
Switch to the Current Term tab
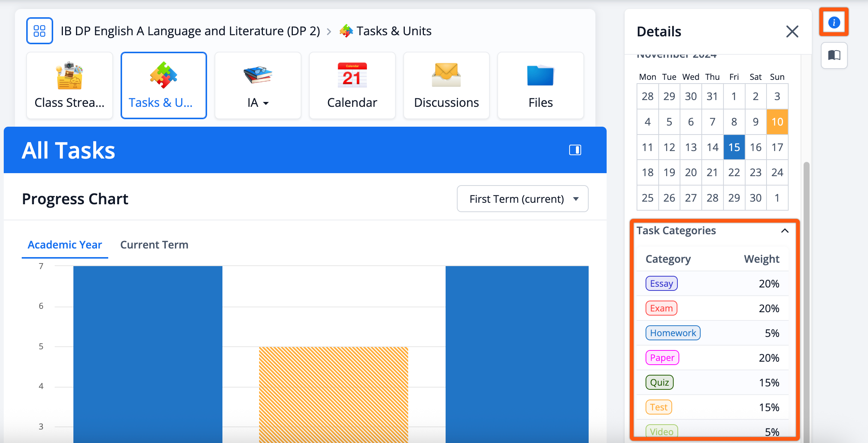point(154,245)
